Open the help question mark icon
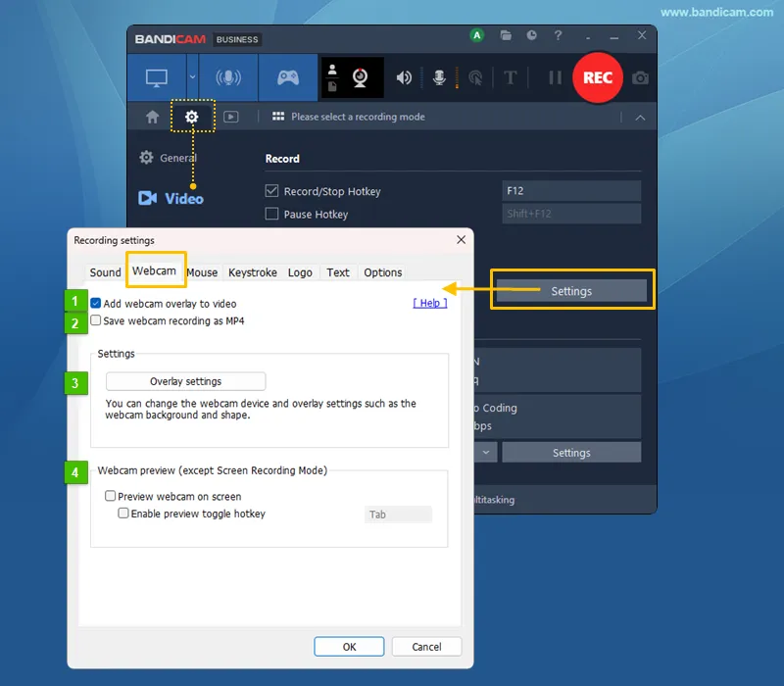Image resolution: width=784 pixels, height=686 pixels. click(x=558, y=35)
